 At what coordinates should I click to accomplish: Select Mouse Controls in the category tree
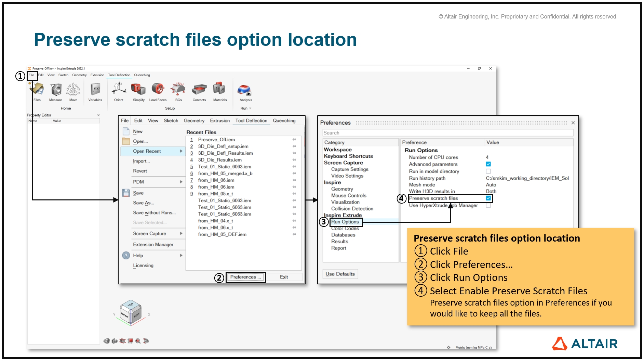click(x=349, y=195)
